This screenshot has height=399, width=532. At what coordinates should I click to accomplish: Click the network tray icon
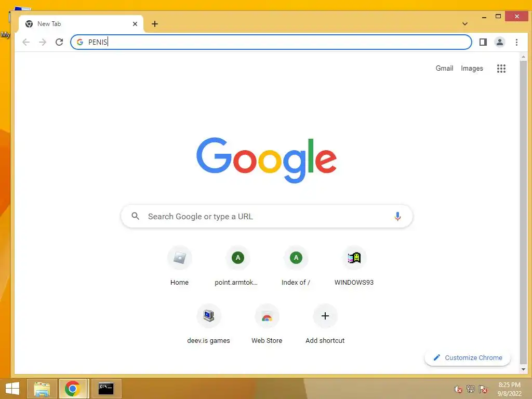[471, 389]
